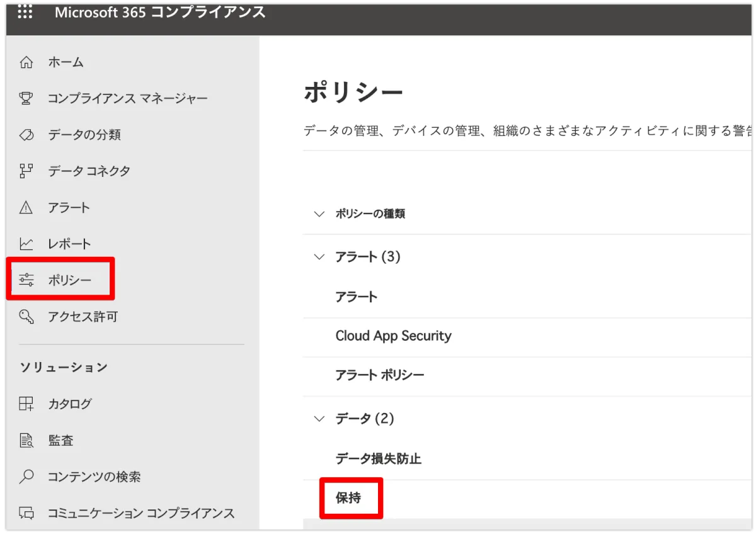
Task: Click the ポリシーの種類 column header text
Action: tap(370, 214)
